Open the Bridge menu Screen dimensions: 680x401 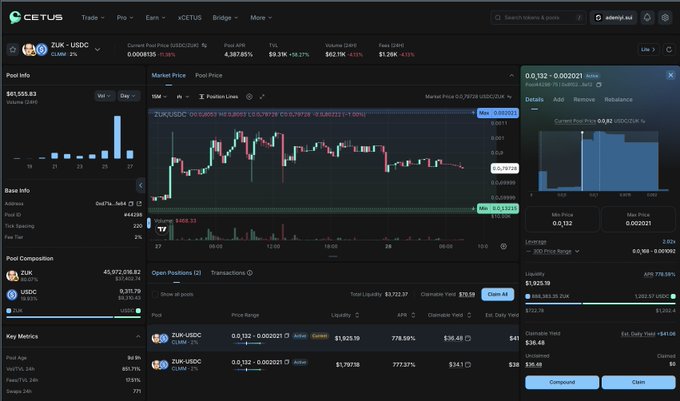pos(225,18)
